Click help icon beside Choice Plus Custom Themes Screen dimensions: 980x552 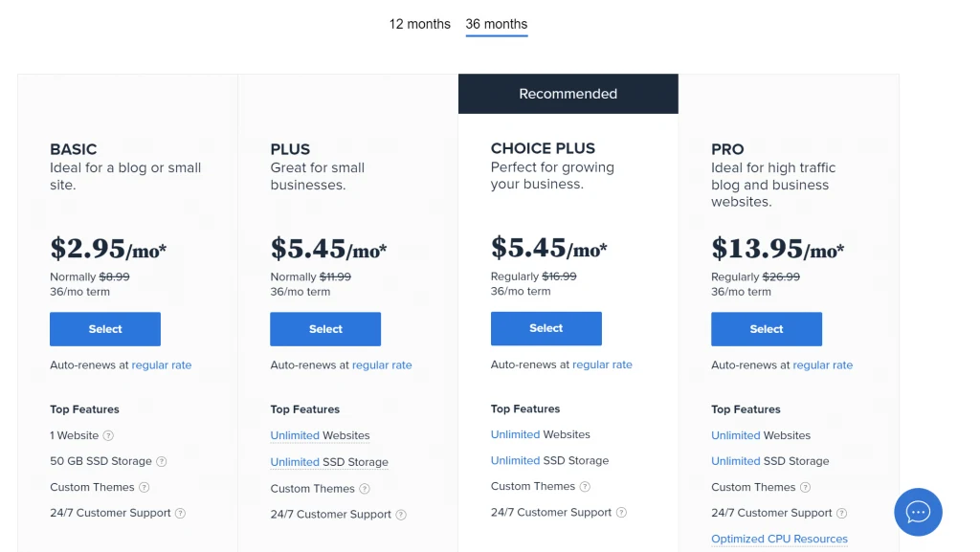585,486
